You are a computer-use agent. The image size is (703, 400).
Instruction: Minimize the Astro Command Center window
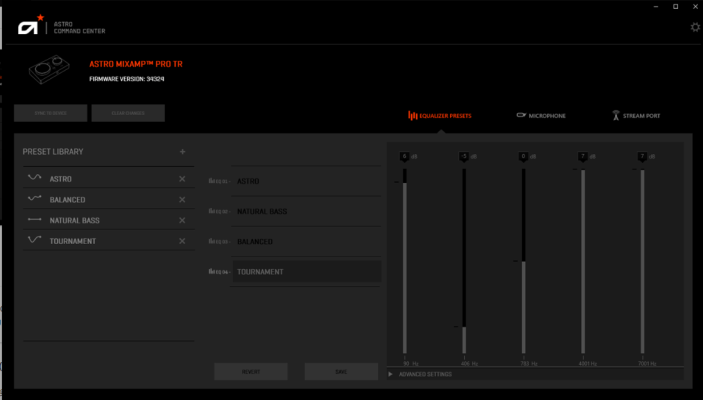656,6
